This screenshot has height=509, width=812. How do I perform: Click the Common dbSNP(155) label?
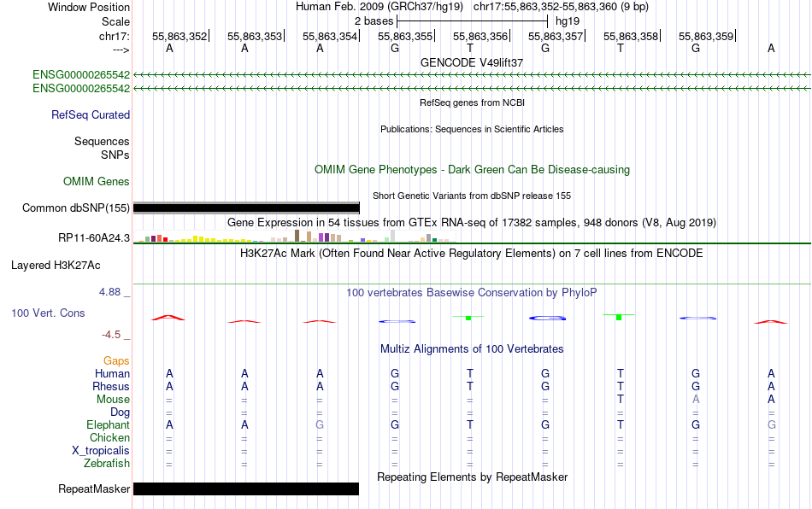pos(76,208)
